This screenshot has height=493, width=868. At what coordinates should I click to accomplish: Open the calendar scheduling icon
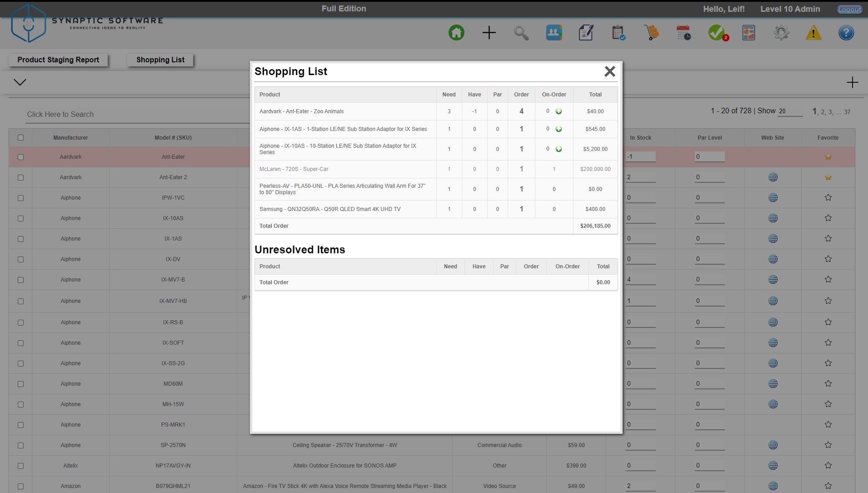click(683, 32)
